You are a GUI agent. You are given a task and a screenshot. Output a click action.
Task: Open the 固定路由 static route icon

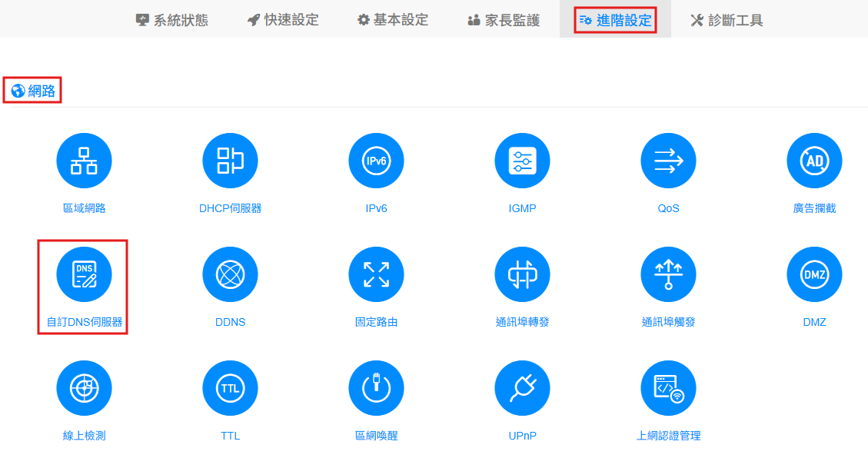[x=376, y=274]
